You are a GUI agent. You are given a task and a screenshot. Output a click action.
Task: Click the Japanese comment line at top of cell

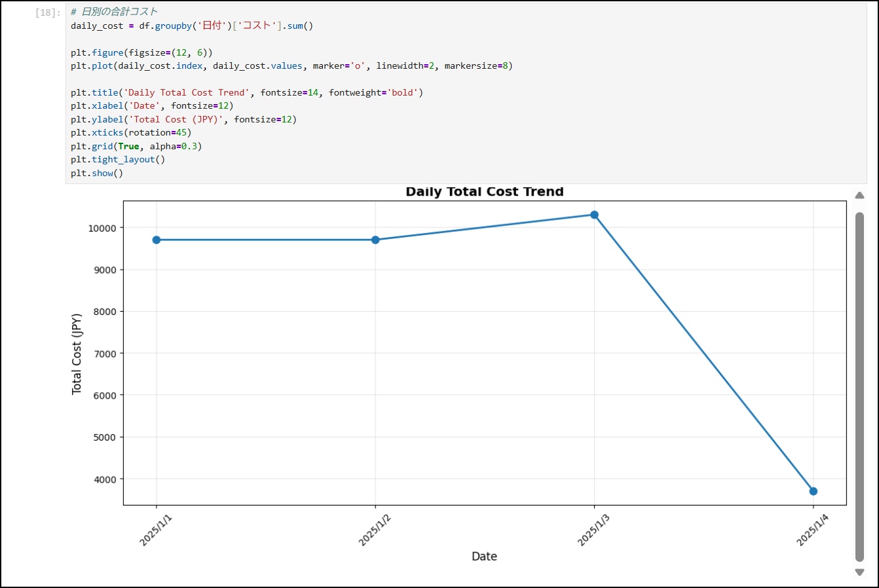tap(115, 12)
